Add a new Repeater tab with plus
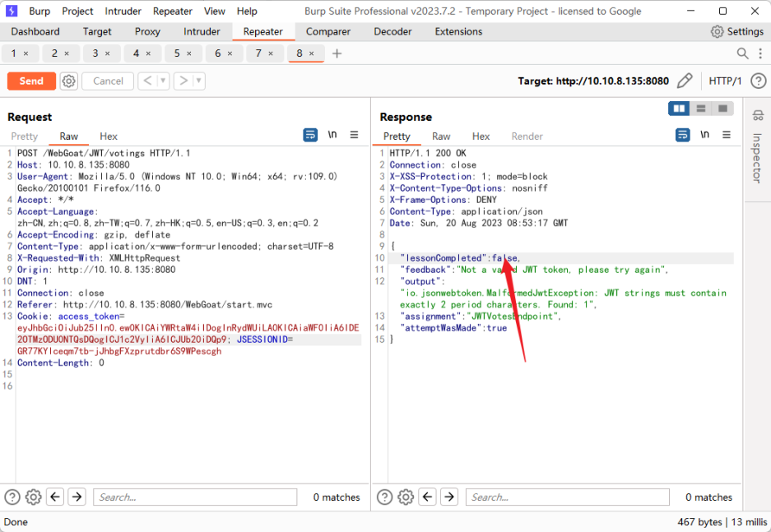This screenshot has height=532, width=771. click(x=337, y=53)
